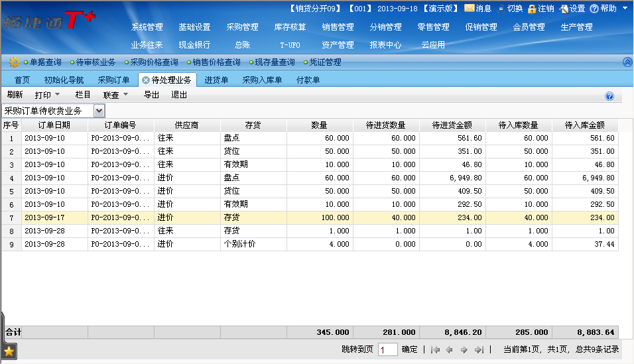
Task: Open 采购管理 menu
Action: (x=242, y=27)
